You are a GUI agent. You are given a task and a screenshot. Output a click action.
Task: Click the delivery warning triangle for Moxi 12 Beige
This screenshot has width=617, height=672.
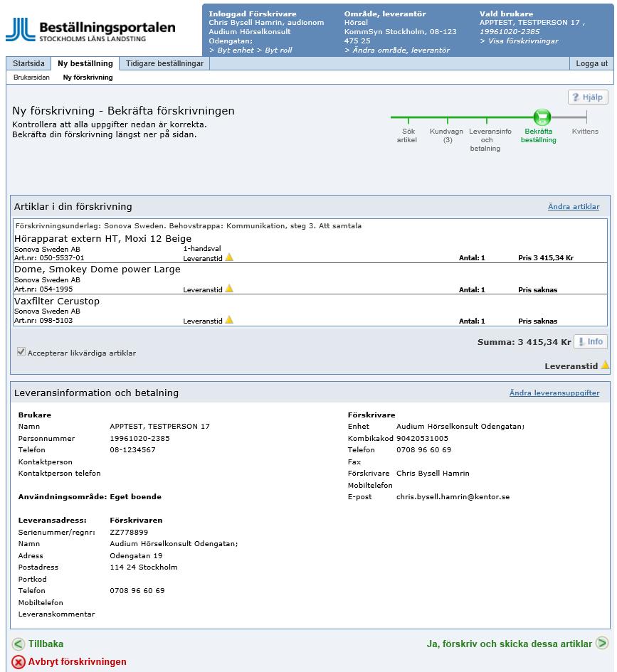[229, 257]
